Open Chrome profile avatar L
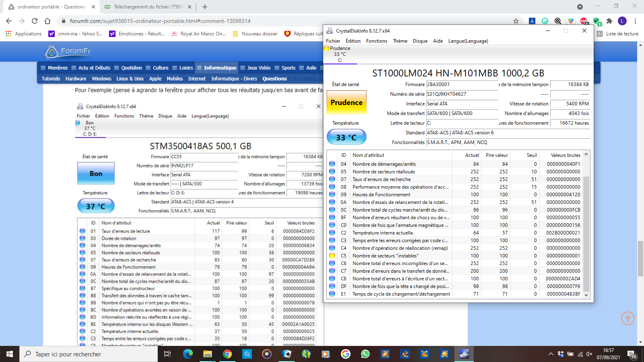Screen dimensions: 644x362 (x=622, y=21)
